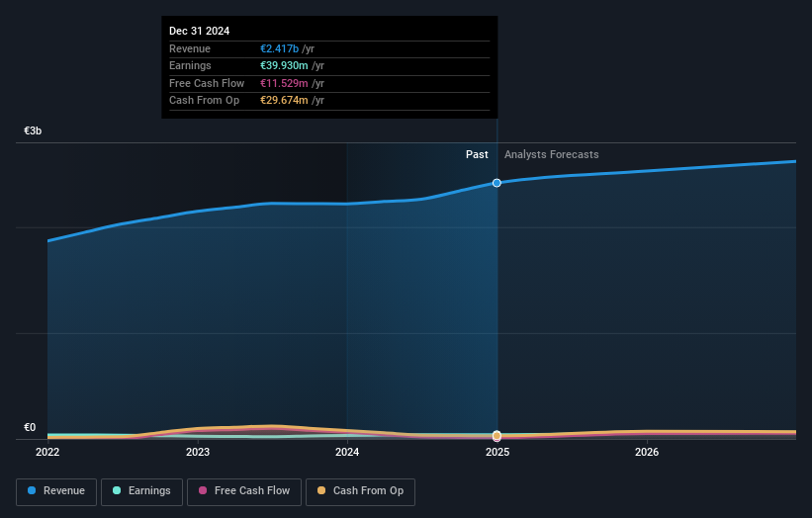Click the 2026 x-axis label
This screenshot has width=812, height=518.
647,452
